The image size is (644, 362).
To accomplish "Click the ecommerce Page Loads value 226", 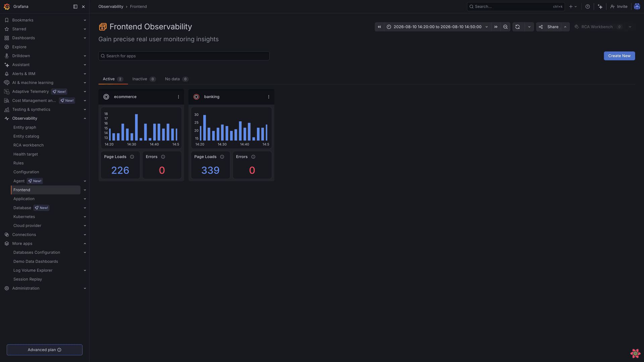I will (120, 171).
